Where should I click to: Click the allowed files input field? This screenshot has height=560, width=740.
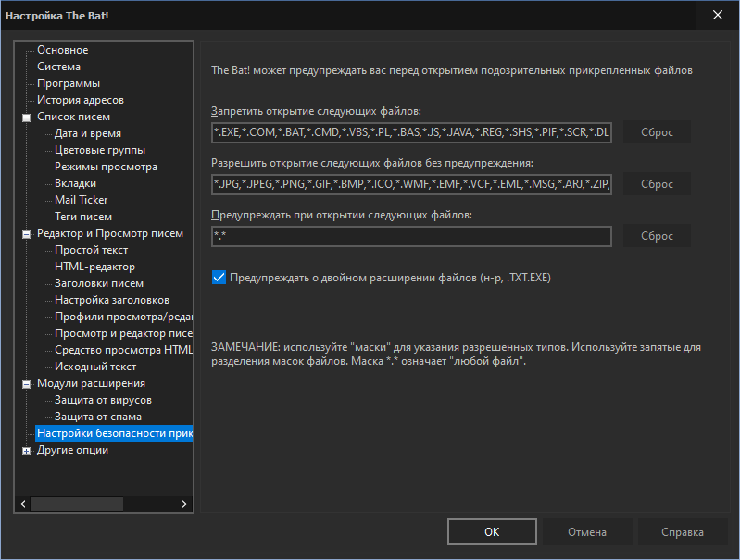point(411,184)
